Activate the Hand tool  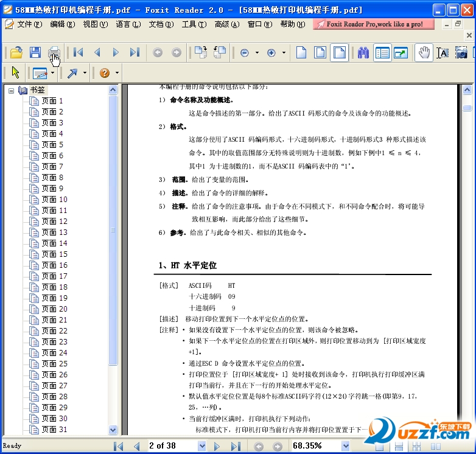(424, 52)
